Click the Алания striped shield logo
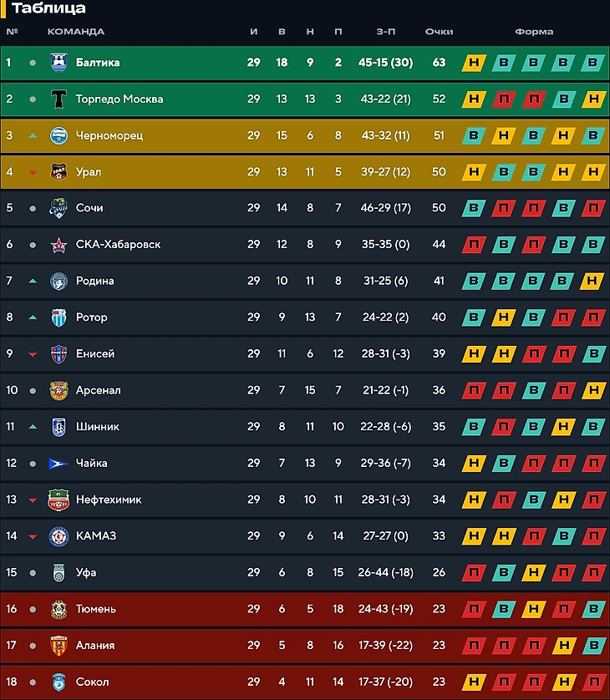 (58, 646)
